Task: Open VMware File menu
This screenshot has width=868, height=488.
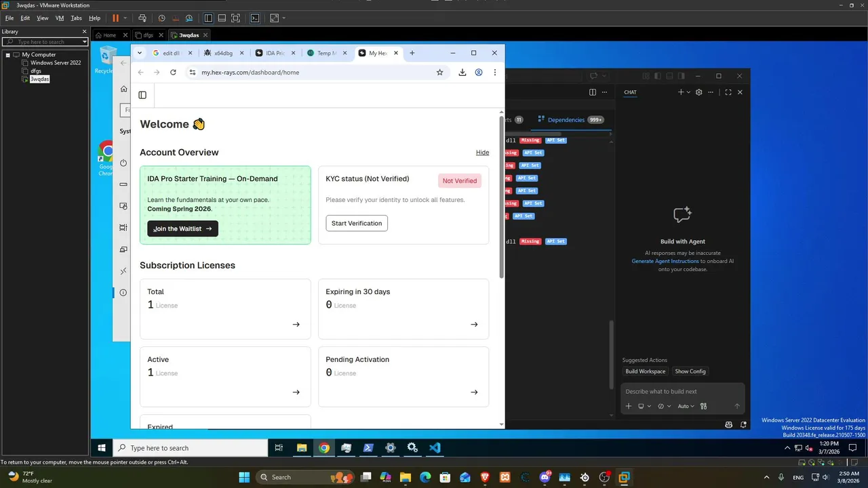Action: [9, 18]
